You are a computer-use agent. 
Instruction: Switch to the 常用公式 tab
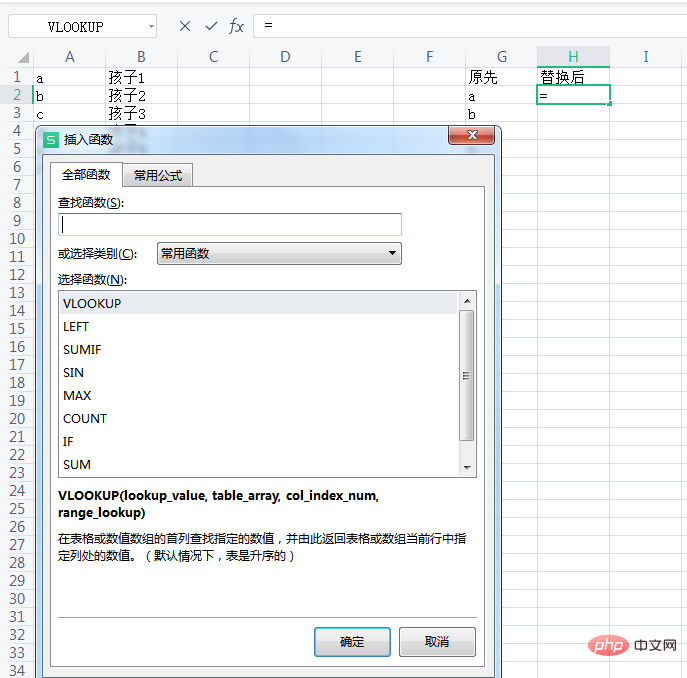158,176
